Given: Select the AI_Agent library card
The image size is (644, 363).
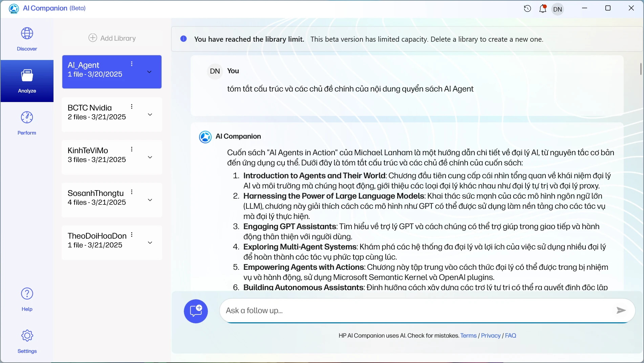Looking at the screenshot, I should pyautogui.click(x=112, y=72).
